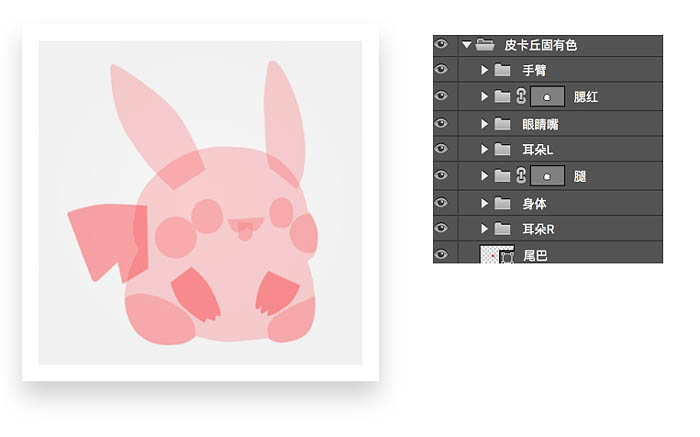Select the 腿 group layer mask thumbnail
This screenshot has height=437, width=700.
pos(547,176)
